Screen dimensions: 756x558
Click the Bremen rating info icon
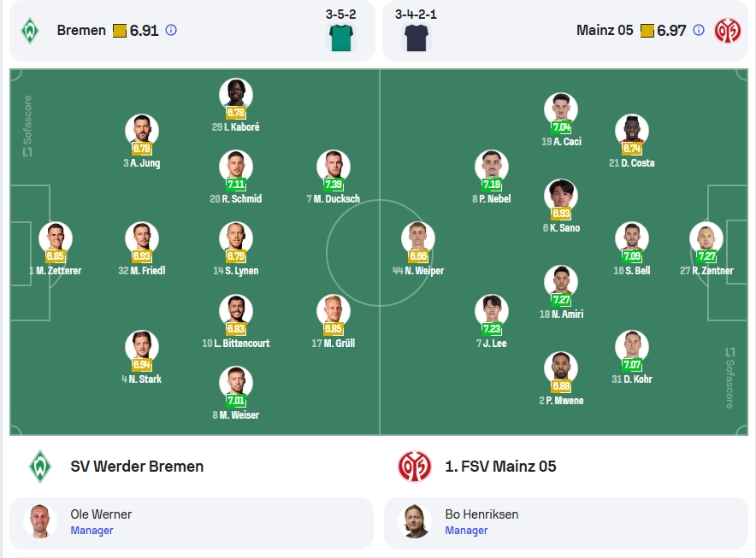[x=171, y=31]
